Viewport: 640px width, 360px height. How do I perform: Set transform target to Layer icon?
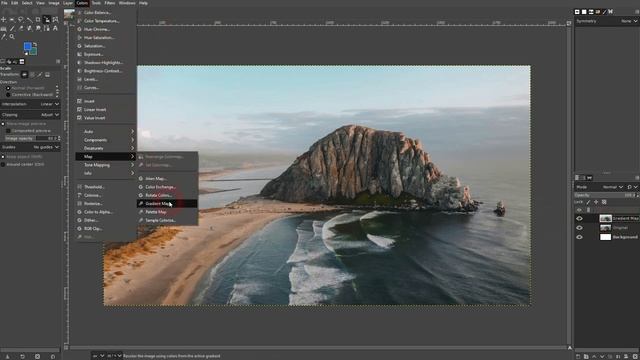click(24, 75)
